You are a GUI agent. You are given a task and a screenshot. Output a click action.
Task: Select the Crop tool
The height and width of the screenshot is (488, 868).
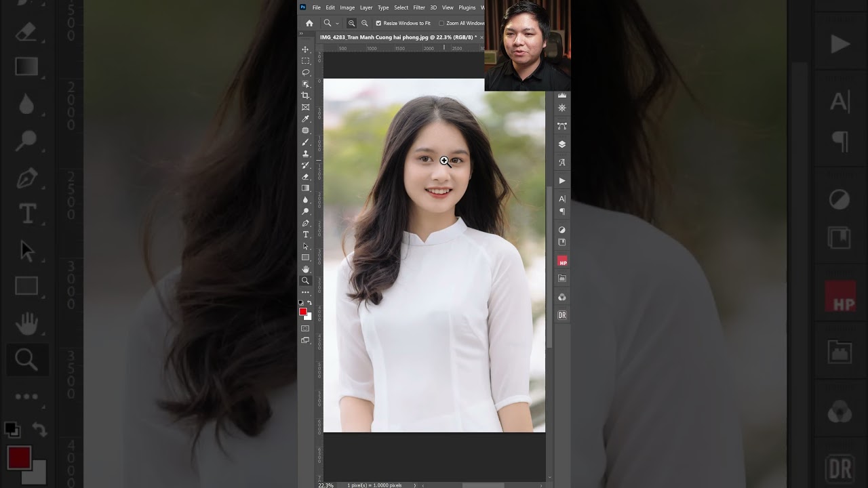(x=305, y=96)
